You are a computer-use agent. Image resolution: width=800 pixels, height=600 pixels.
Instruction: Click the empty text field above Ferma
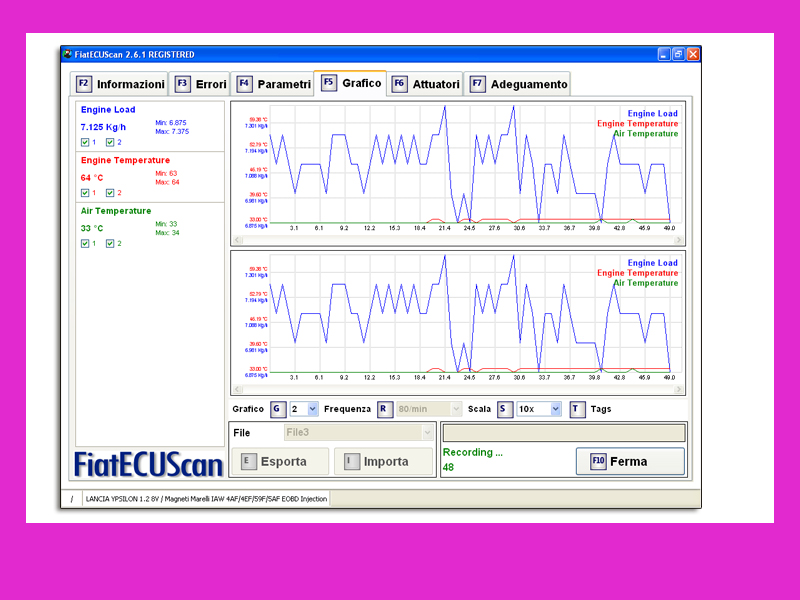click(564, 433)
